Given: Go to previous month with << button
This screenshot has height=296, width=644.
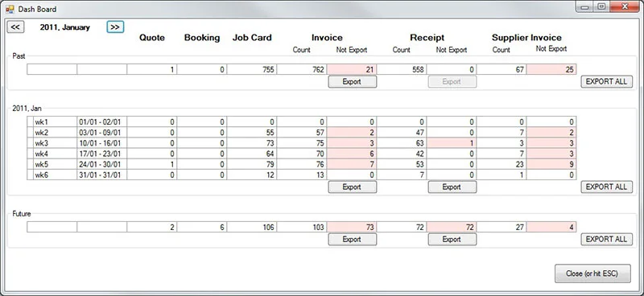Looking at the screenshot, I should [15, 27].
